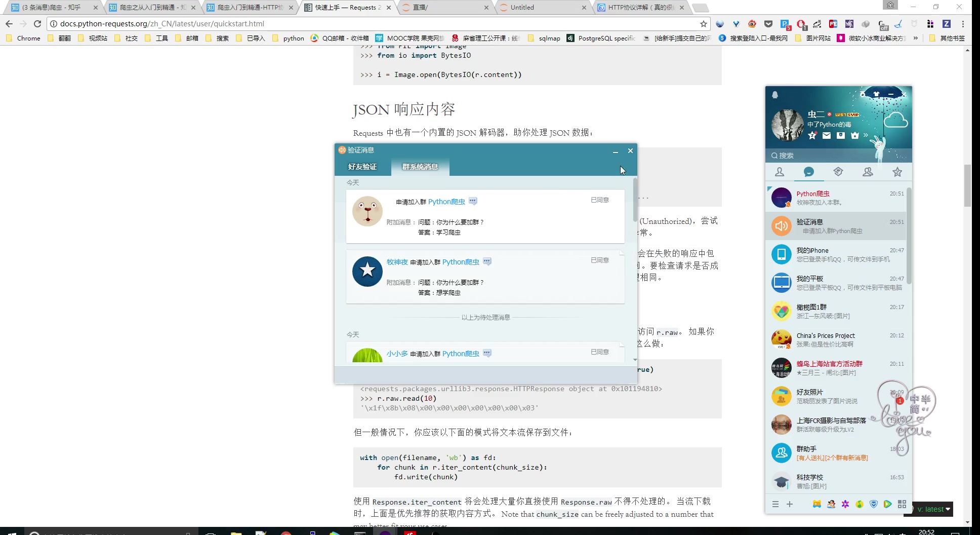Click the crown VIP icon in QQ header
Viewport: 980px width, 535px height.
tap(855, 135)
